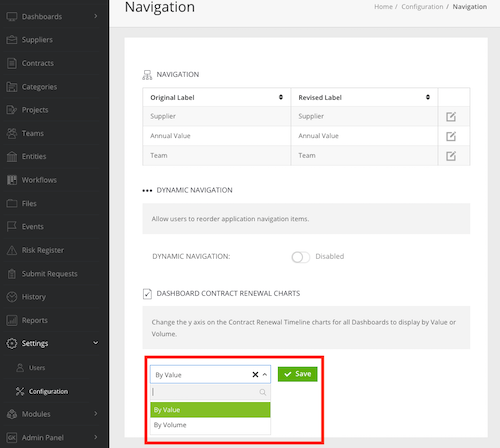This screenshot has height=448, width=500.
Task: Click search magnifier in dropdown
Action: 263,392
